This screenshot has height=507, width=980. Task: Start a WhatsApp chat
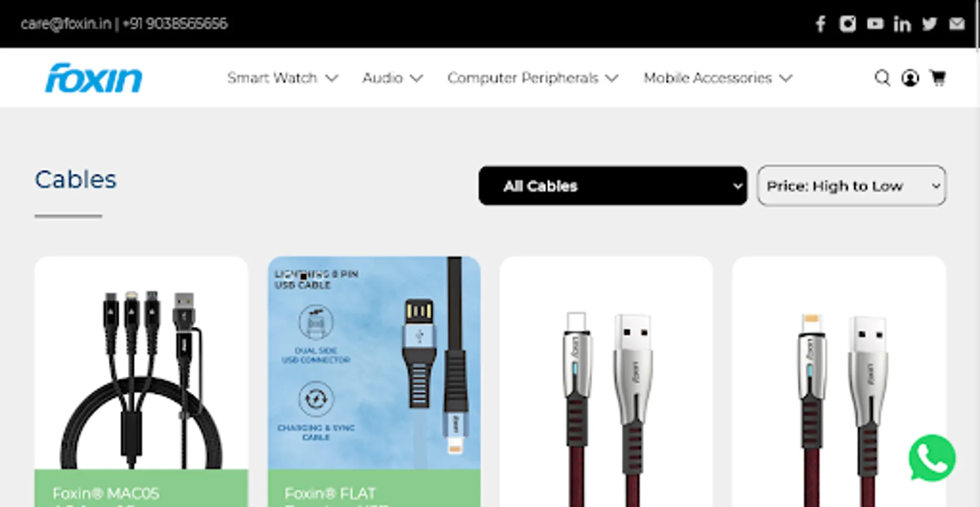932,458
